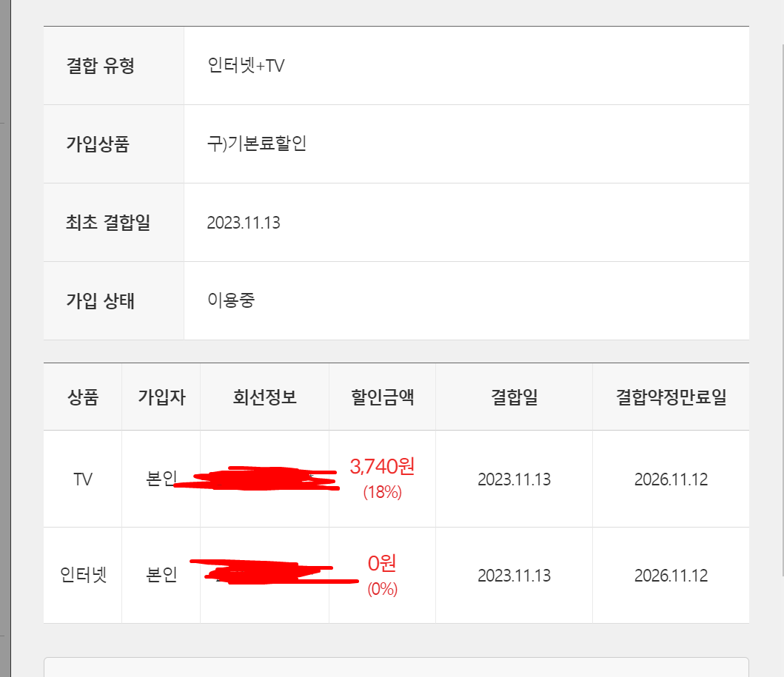
Task: Click the vertical scrollbar on the right edge
Action: [x=781, y=310]
